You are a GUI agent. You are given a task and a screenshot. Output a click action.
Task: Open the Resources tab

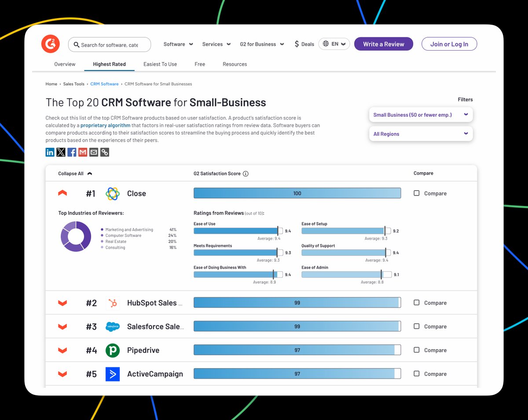click(x=235, y=64)
